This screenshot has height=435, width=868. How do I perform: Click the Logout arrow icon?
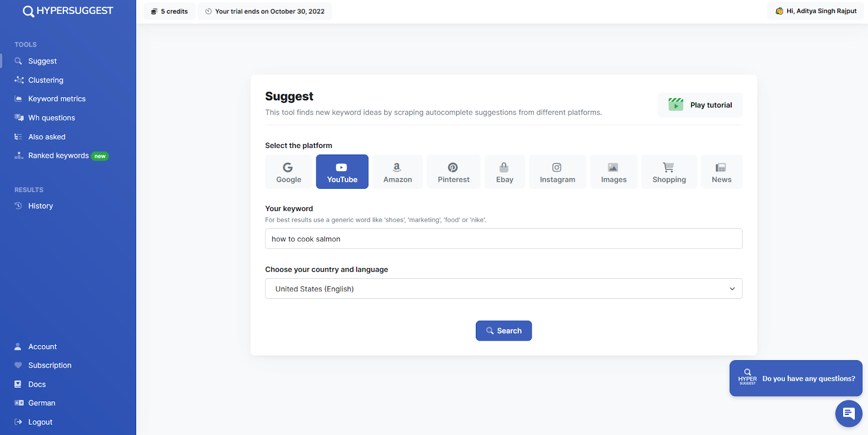point(18,422)
